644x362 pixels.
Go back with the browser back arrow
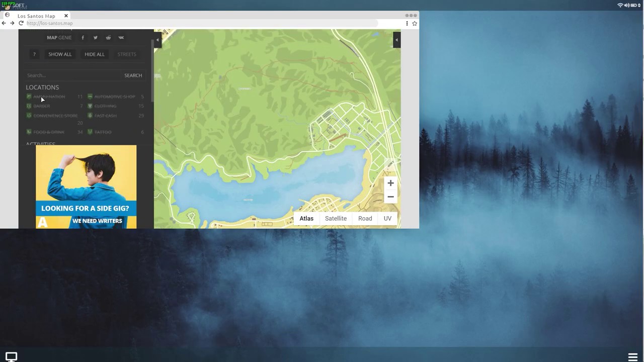click(x=4, y=23)
